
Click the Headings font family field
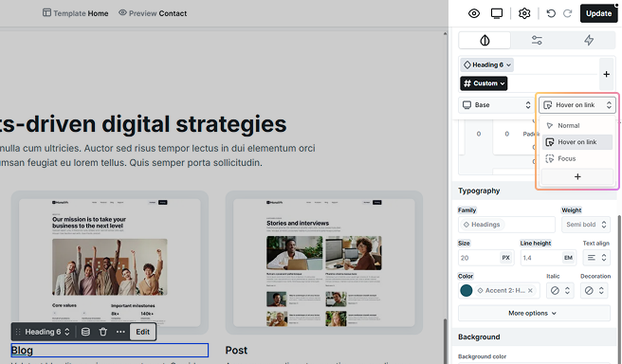click(x=506, y=225)
